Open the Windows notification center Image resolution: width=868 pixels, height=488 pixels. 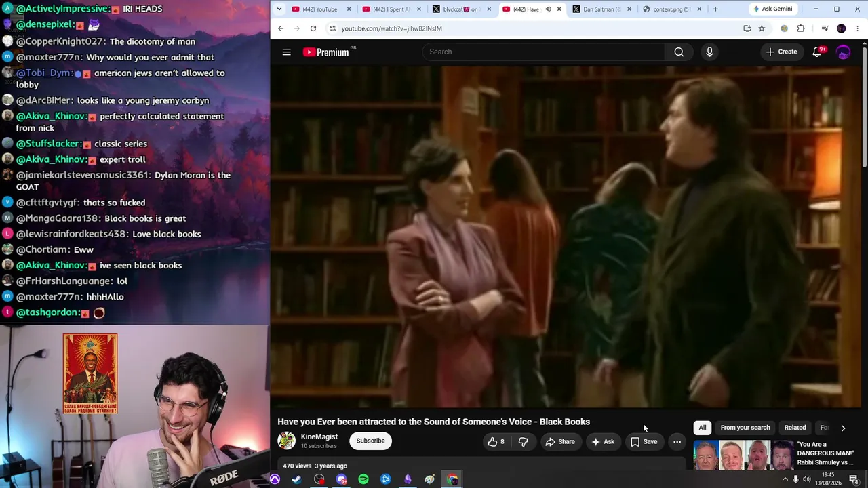click(x=854, y=480)
